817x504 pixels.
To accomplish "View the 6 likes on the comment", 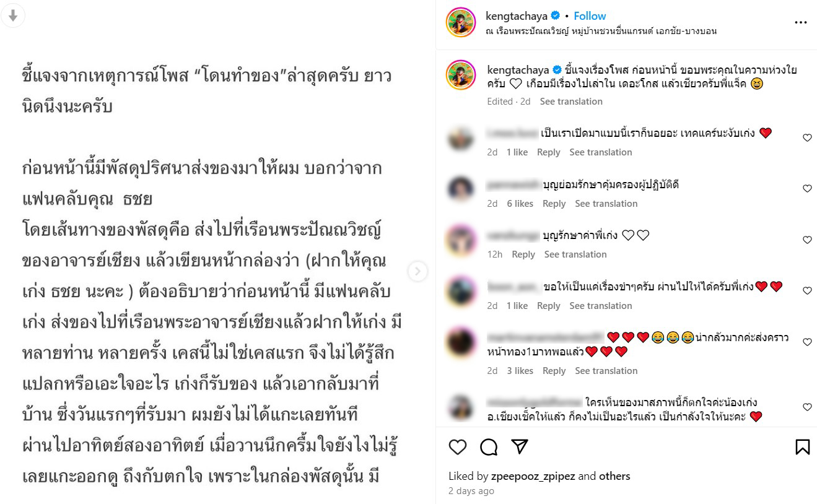I will [x=520, y=204].
